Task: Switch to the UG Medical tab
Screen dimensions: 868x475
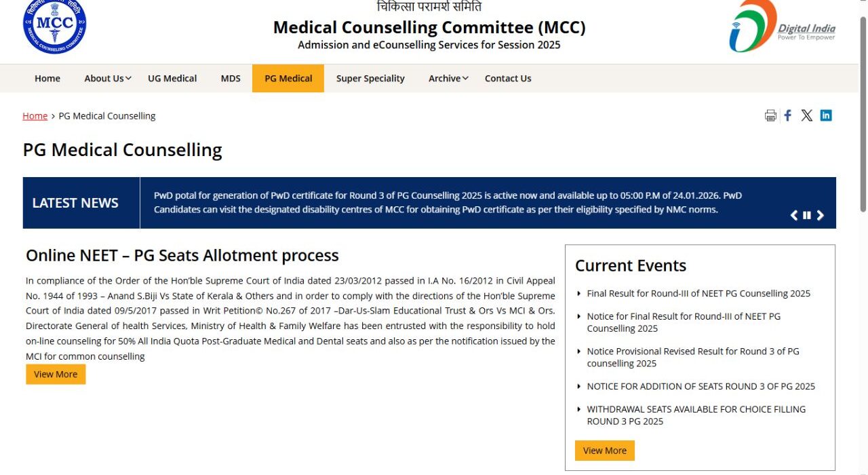Action: coord(172,78)
